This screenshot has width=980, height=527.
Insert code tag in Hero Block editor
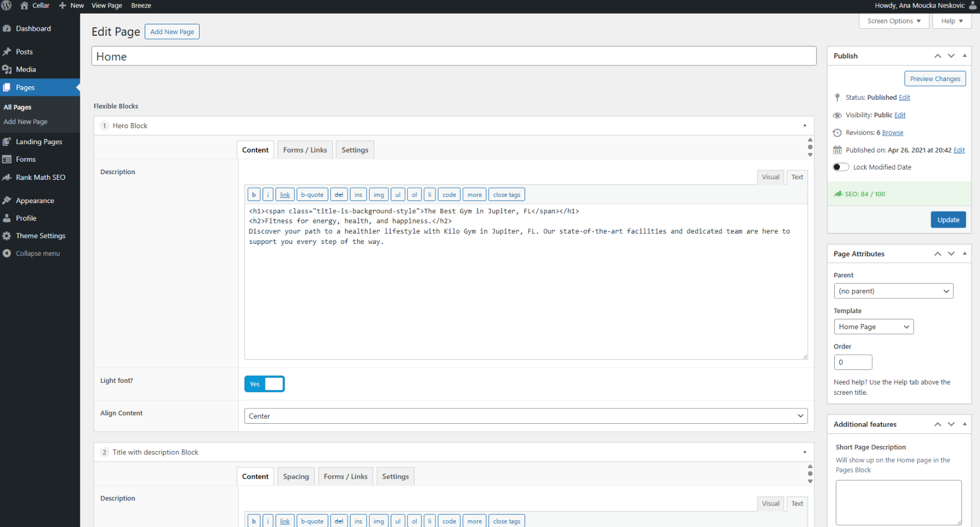[449, 195]
